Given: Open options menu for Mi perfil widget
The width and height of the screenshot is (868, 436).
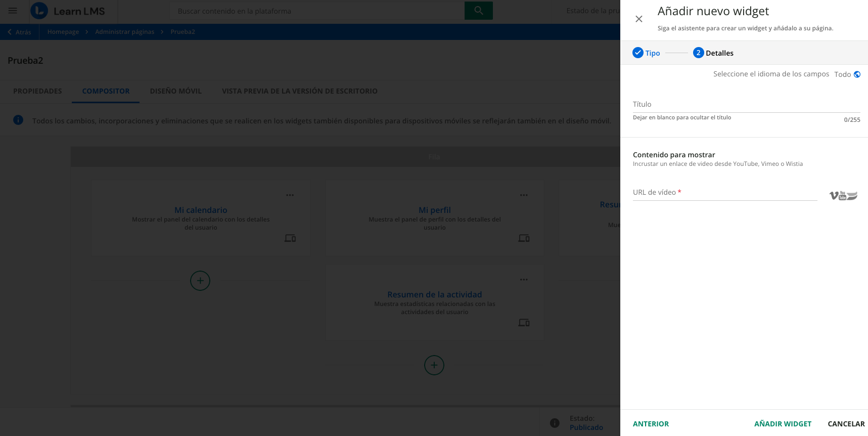Looking at the screenshot, I should [x=524, y=195].
